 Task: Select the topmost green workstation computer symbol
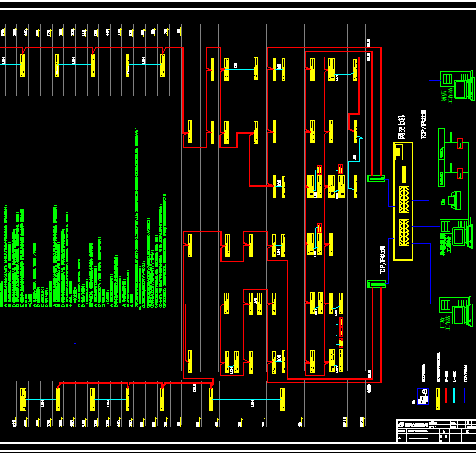click(x=458, y=86)
